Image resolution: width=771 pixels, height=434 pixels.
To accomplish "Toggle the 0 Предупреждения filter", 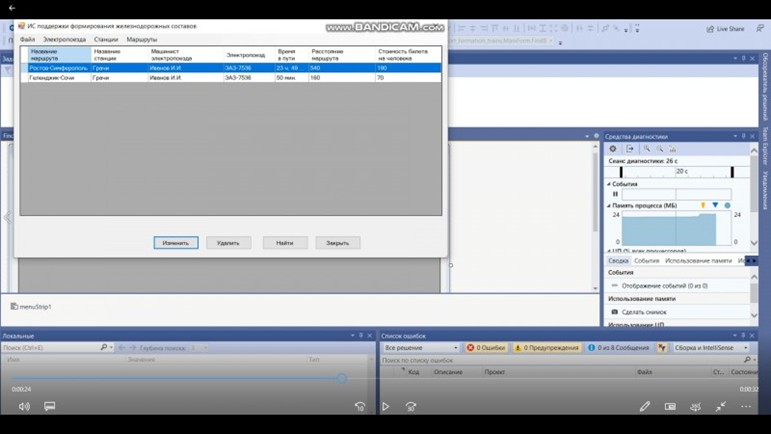I will pyautogui.click(x=546, y=347).
